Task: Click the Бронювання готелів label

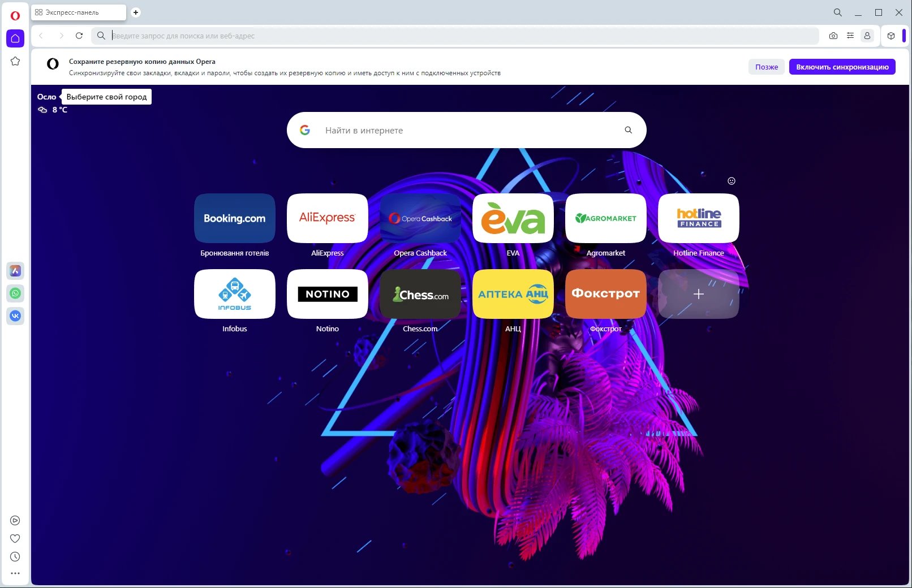Action: [235, 253]
